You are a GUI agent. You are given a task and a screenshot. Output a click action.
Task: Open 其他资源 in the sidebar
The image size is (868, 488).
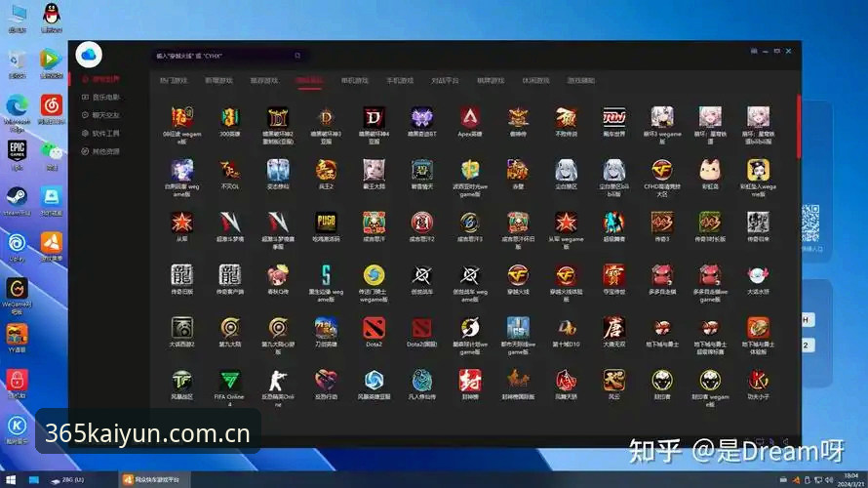100,151
